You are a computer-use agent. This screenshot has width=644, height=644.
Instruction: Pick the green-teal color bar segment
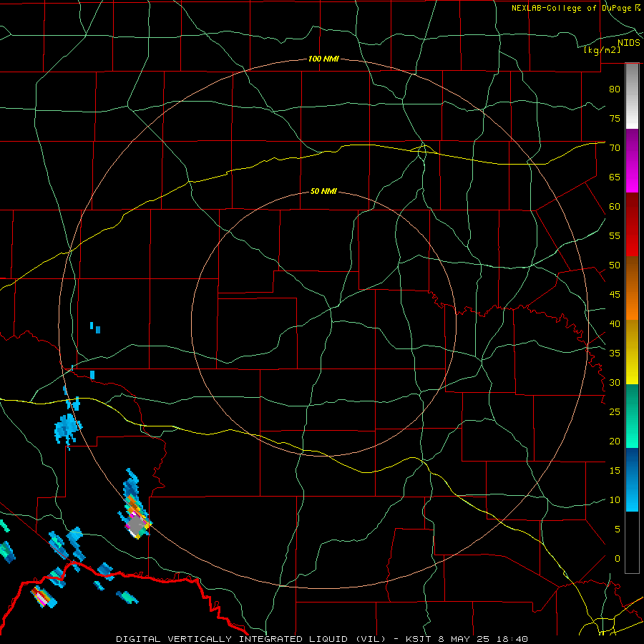pyautogui.click(x=632, y=416)
